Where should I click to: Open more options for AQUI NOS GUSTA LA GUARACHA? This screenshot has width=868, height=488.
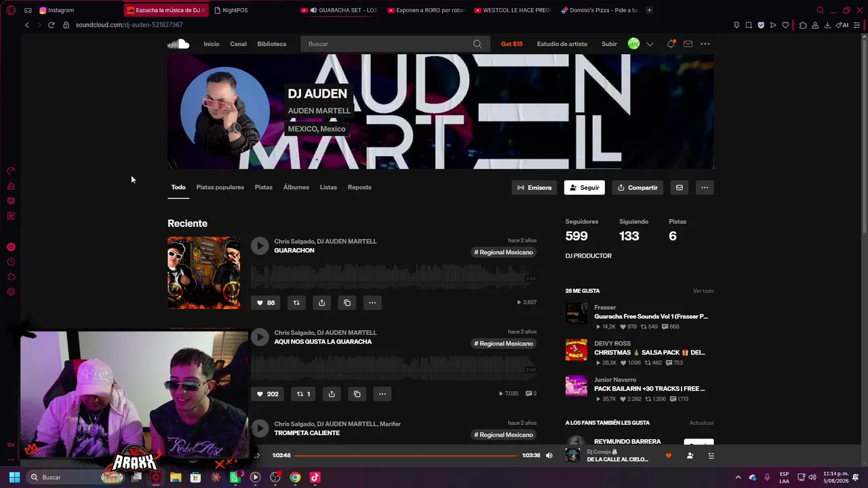(382, 394)
